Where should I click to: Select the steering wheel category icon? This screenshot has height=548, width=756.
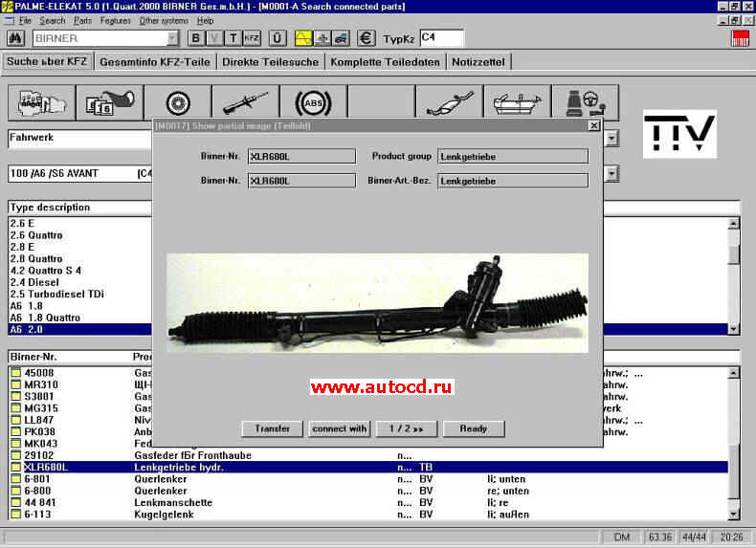[586, 102]
